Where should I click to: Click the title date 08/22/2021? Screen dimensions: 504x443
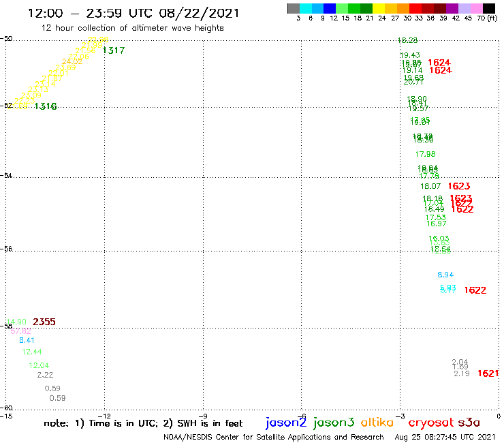199,13
